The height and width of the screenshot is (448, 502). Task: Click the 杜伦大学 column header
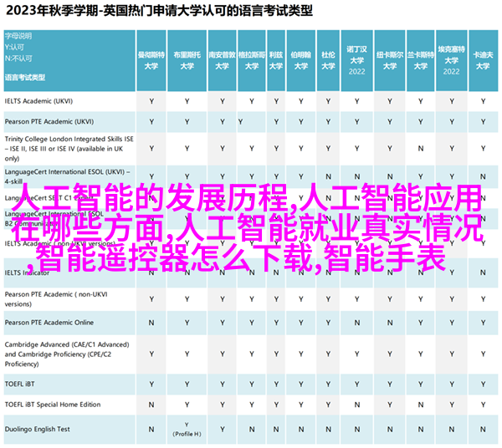328,60
